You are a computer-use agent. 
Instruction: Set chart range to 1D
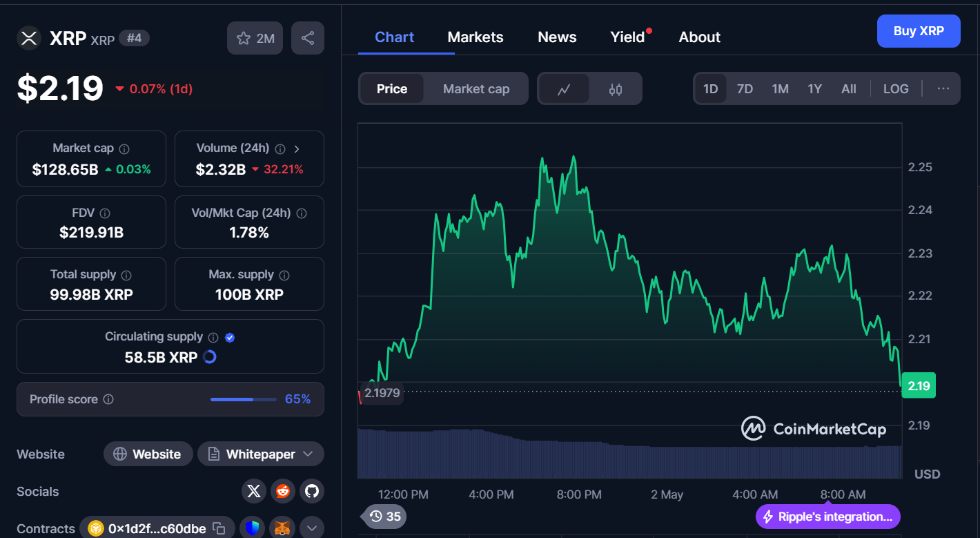tap(710, 88)
